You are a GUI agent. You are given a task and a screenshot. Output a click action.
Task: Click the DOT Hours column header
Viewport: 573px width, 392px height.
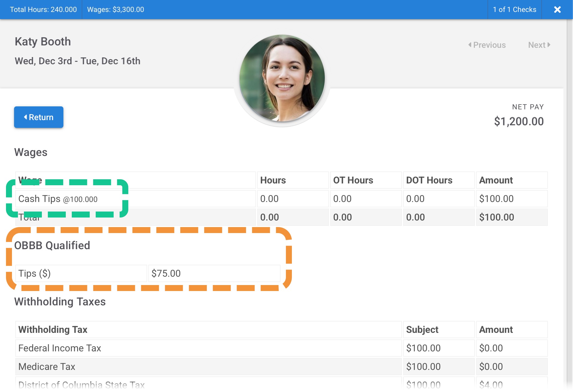tap(429, 180)
